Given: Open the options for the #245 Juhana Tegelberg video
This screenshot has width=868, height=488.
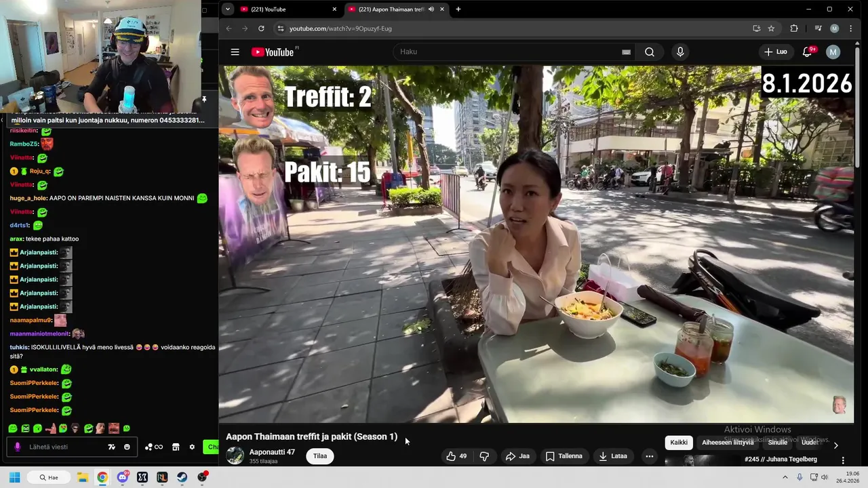Looking at the screenshot, I should coord(843,460).
